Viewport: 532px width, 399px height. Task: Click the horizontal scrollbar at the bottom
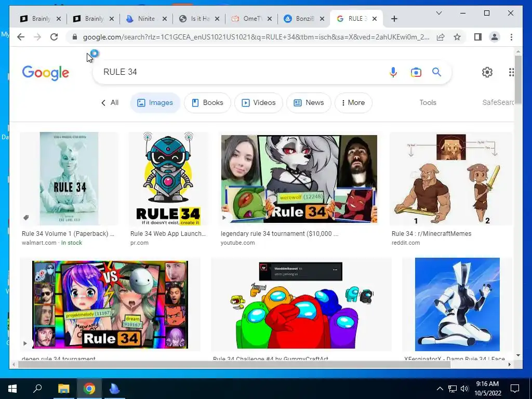(x=234, y=364)
